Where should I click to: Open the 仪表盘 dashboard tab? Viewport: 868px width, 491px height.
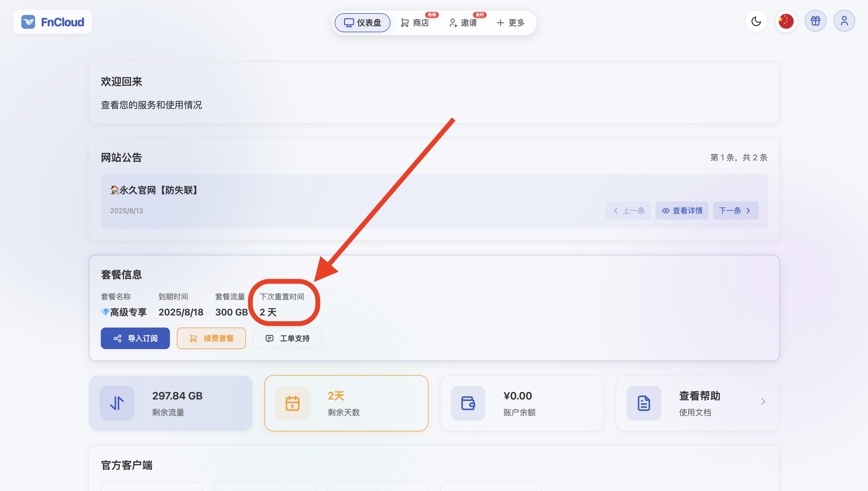click(x=362, y=23)
